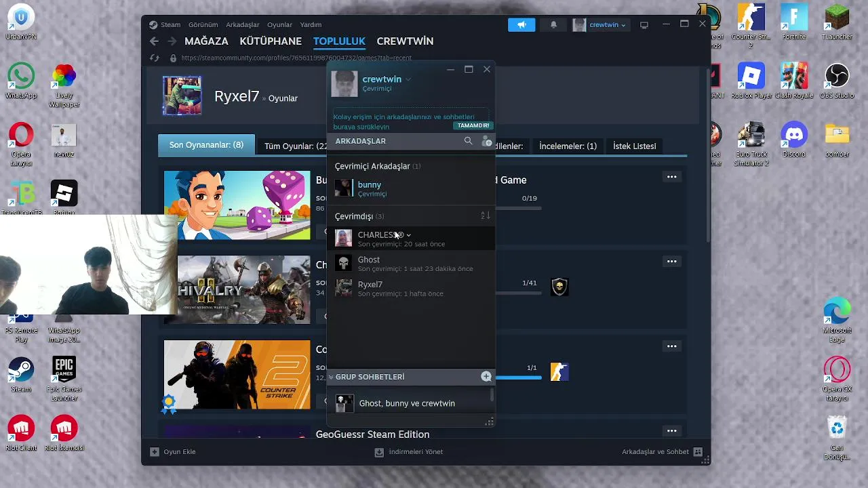This screenshot has height=488, width=868.
Task: Open options menu for the first game
Action: [x=671, y=177]
